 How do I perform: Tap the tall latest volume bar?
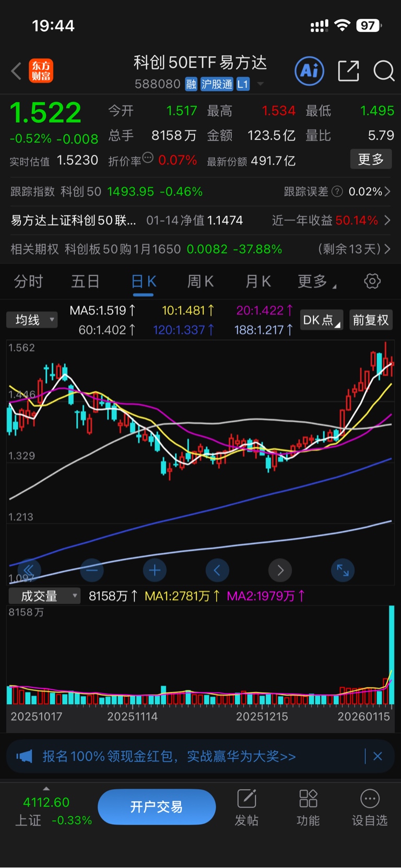pyautogui.click(x=391, y=655)
